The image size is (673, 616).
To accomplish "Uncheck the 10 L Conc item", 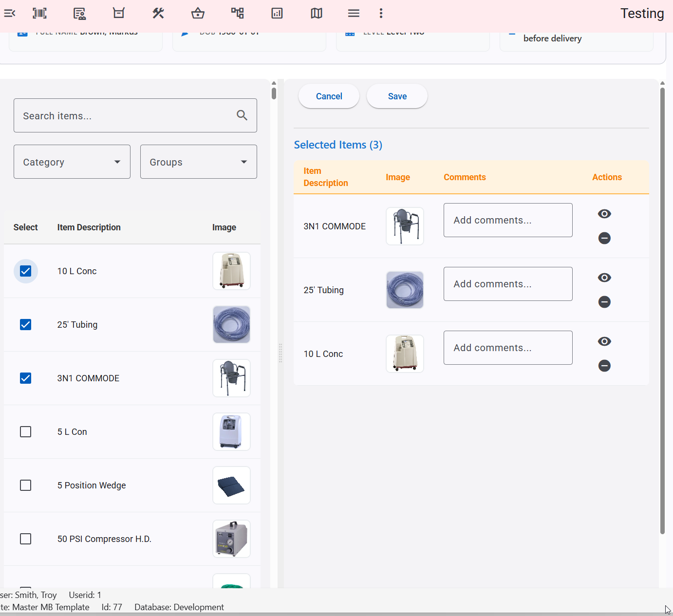I will [25, 271].
